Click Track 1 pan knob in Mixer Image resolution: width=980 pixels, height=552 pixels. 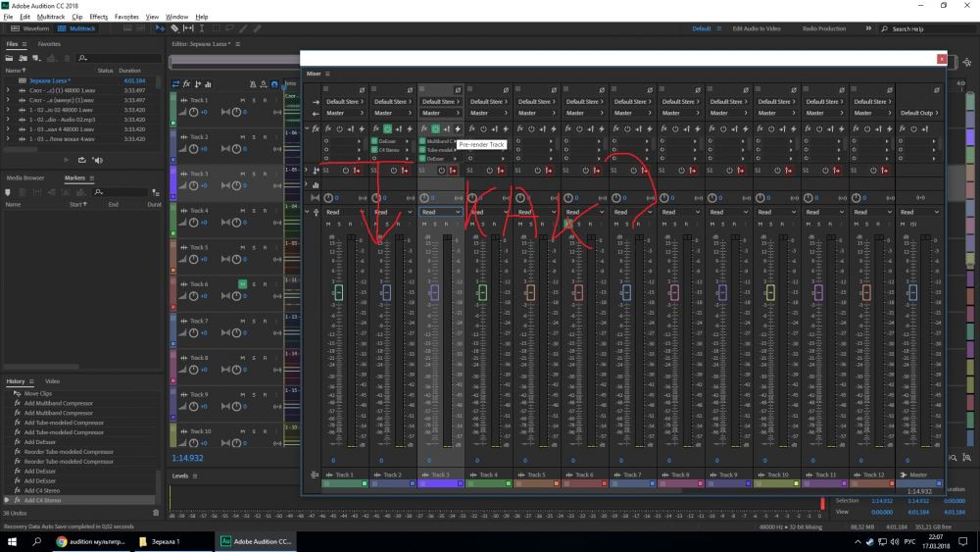point(328,198)
